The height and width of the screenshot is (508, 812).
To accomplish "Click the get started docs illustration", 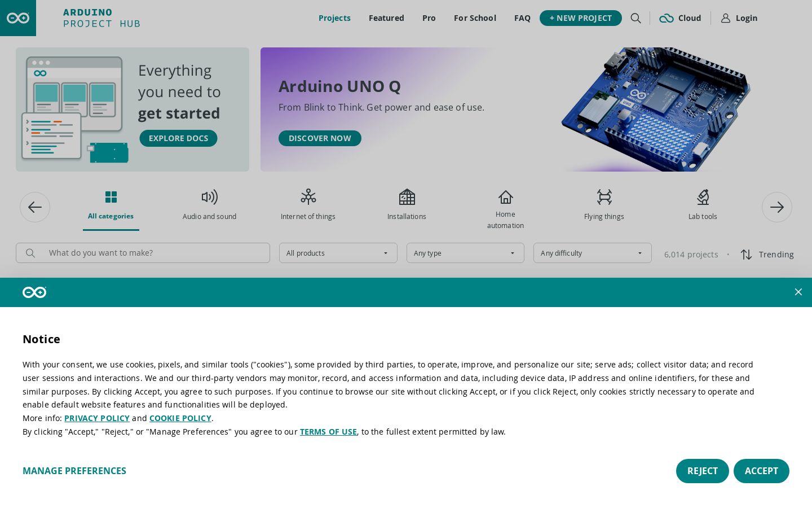I will tap(74, 110).
